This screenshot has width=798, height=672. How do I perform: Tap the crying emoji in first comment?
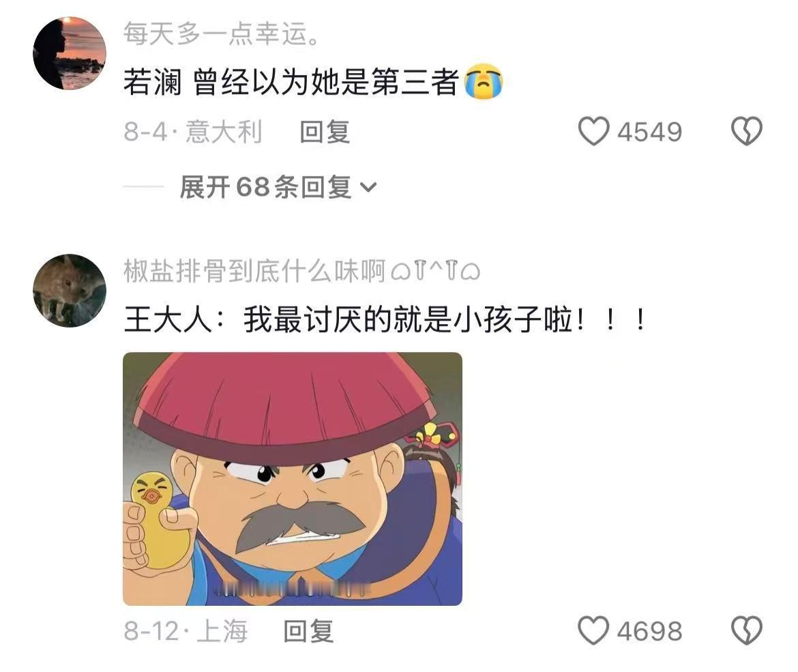484,81
